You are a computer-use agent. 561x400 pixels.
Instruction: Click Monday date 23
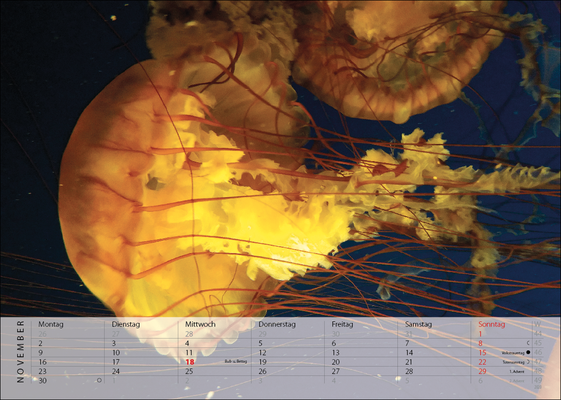tap(43, 371)
